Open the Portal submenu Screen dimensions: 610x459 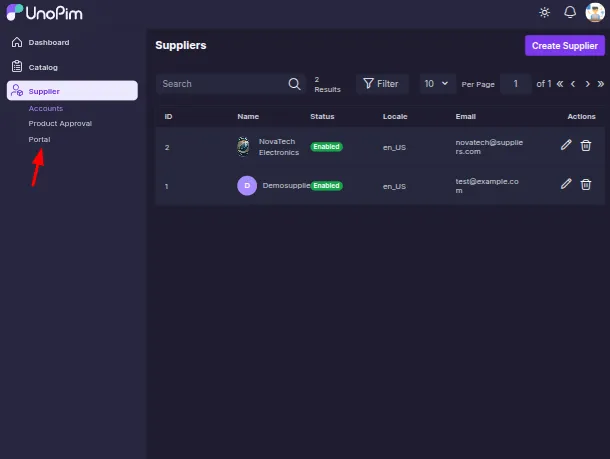pyautogui.click(x=39, y=139)
